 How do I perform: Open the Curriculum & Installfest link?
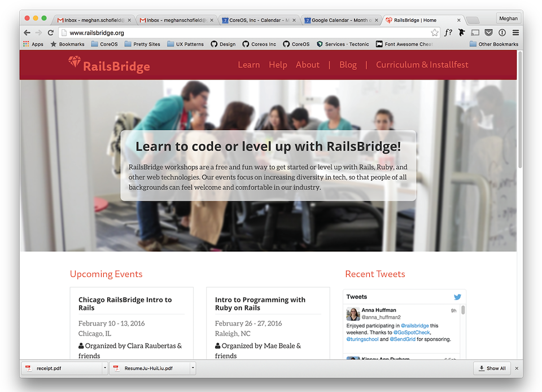pyautogui.click(x=422, y=65)
